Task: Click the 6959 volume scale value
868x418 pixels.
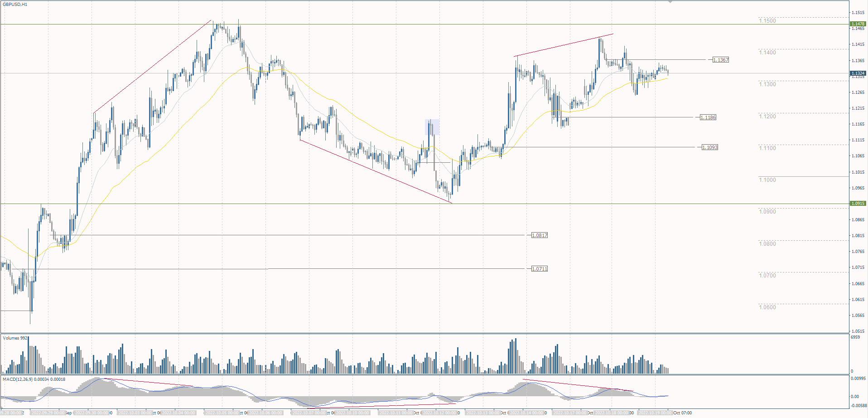Action: (855, 337)
